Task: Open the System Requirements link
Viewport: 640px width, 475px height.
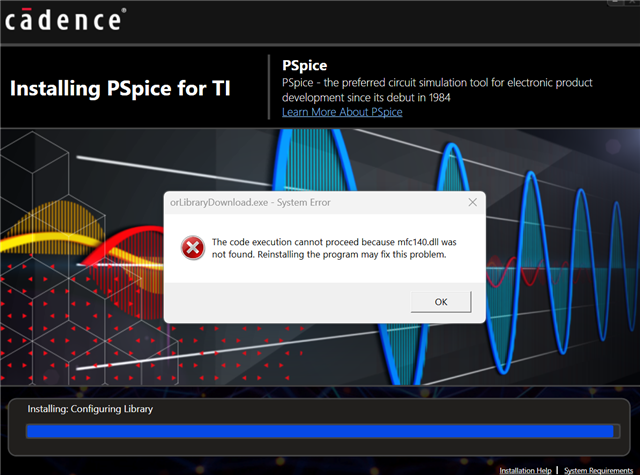Action: coord(598,471)
